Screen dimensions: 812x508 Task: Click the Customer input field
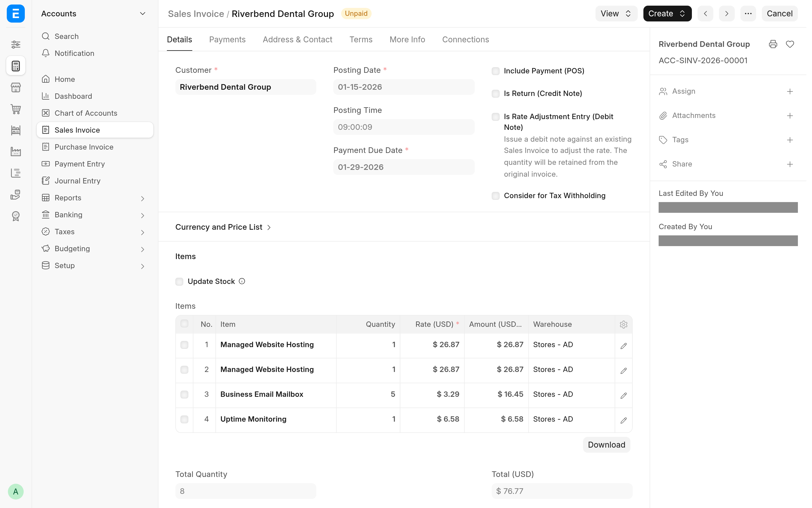coord(246,87)
